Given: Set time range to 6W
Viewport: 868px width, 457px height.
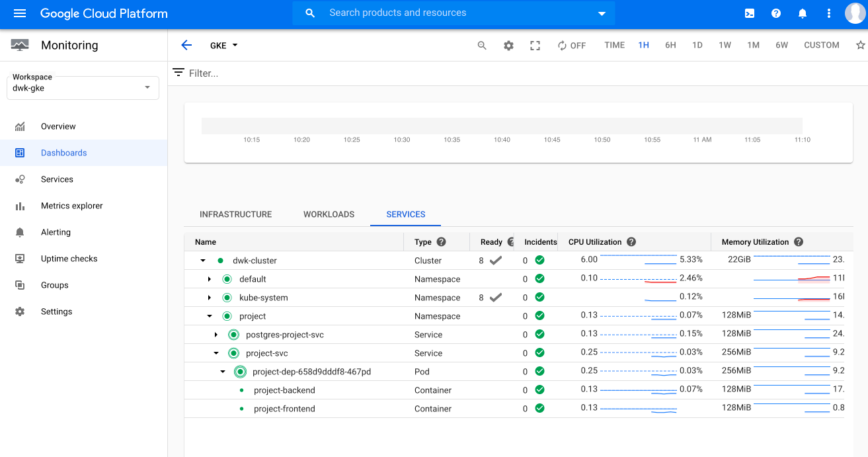Looking at the screenshot, I should click(x=782, y=46).
